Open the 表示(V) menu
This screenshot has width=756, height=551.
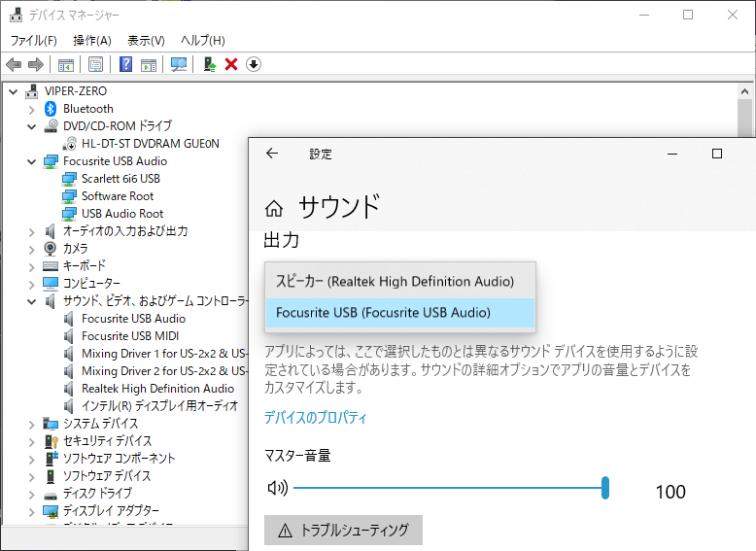tap(146, 41)
